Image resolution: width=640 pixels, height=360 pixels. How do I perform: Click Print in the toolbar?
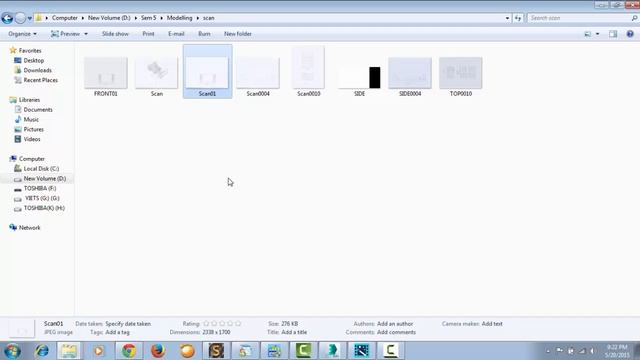148,34
